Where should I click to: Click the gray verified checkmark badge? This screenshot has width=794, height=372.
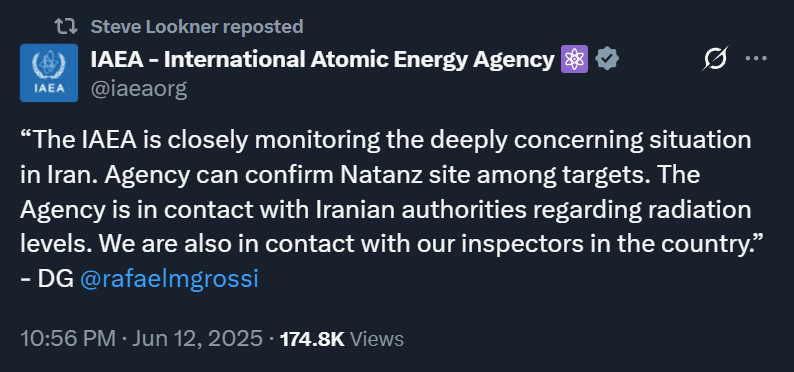607,60
